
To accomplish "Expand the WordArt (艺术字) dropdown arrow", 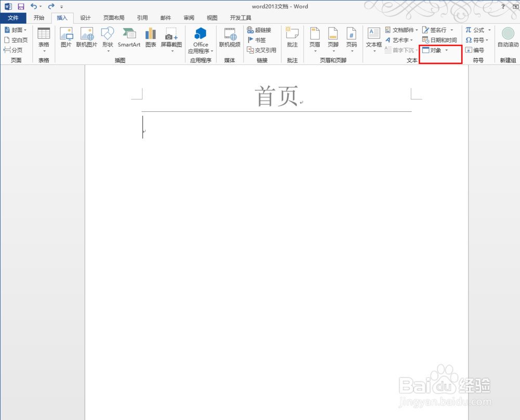I will coord(411,40).
